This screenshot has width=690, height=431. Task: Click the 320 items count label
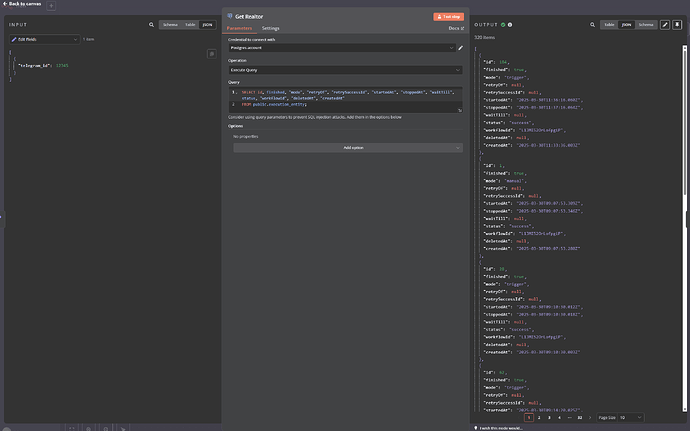coord(484,37)
